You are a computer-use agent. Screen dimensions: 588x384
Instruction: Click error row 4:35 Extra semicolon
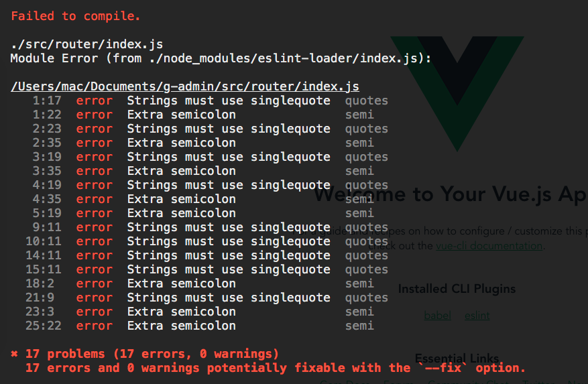point(203,199)
